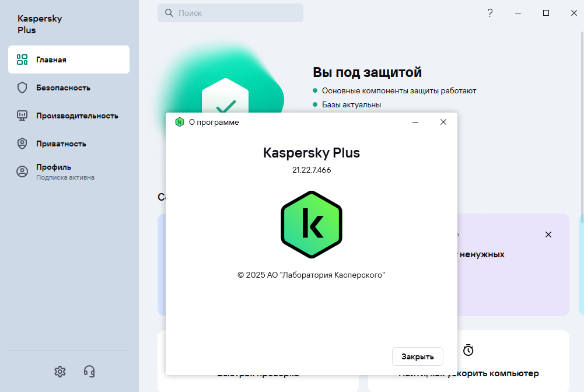Minimize the О программе dialog
Image resolution: width=584 pixels, height=392 pixels.
tap(415, 122)
